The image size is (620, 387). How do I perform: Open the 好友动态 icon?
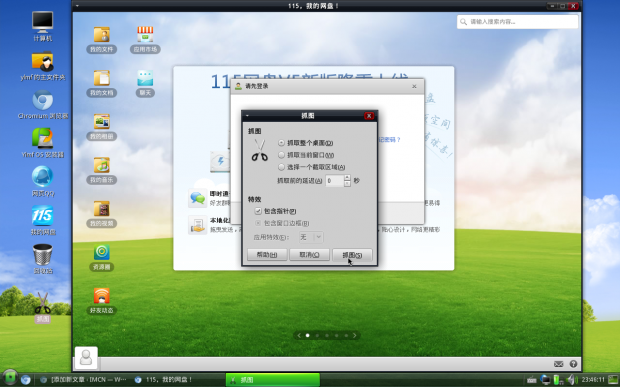point(102,300)
